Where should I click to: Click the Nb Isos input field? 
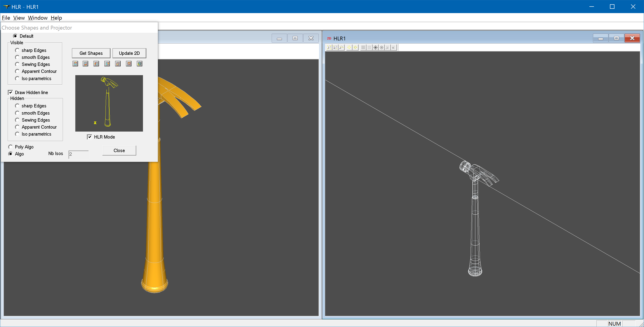tap(78, 154)
